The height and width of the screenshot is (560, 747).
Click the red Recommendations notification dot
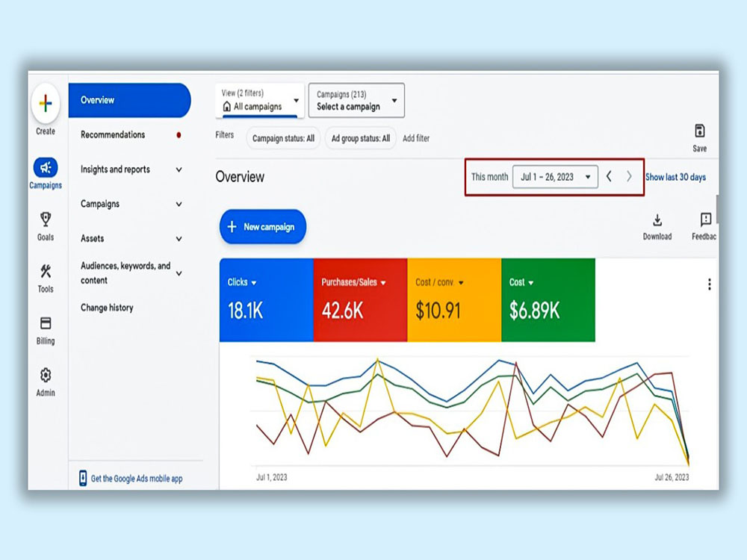179,134
